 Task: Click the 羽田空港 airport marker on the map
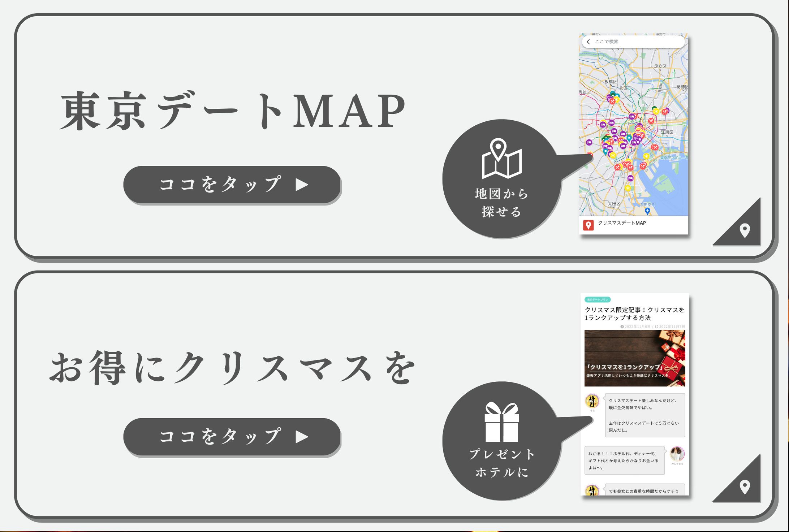[x=648, y=210]
